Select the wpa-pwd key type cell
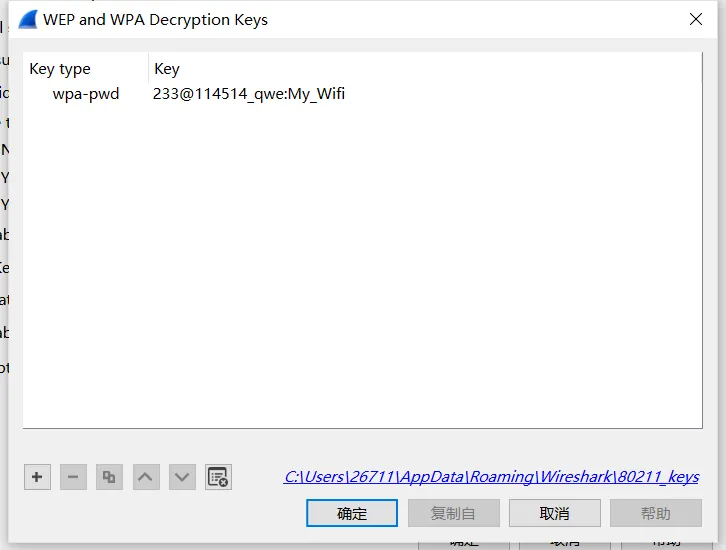Image resolution: width=726 pixels, height=550 pixels. [86, 94]
